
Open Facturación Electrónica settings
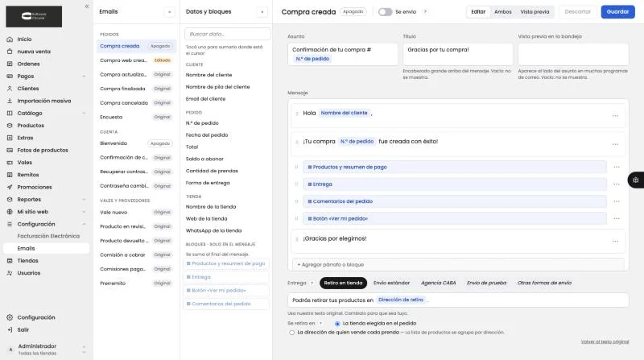[48, 236]
